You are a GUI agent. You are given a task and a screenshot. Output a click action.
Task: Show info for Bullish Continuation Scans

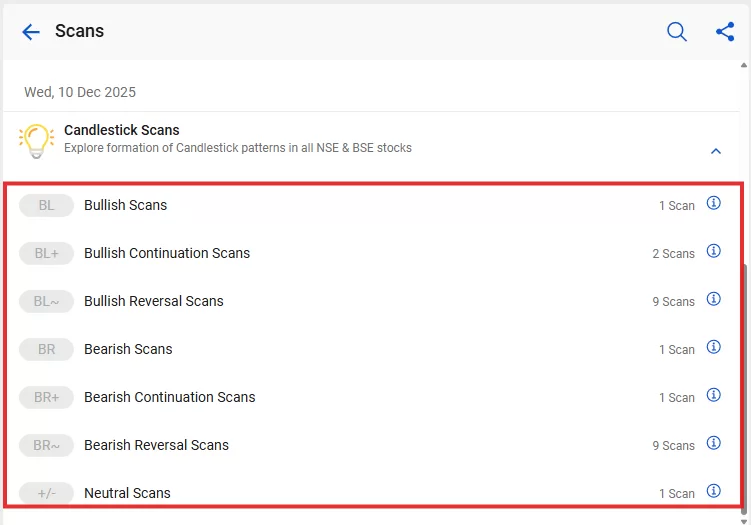coord(713,251)
